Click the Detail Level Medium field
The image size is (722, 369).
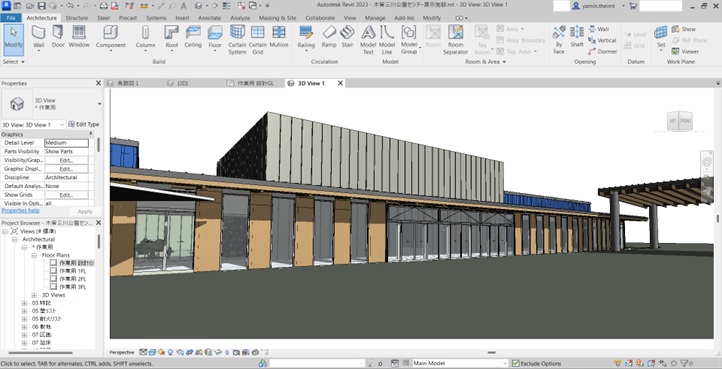pos(66,143)
